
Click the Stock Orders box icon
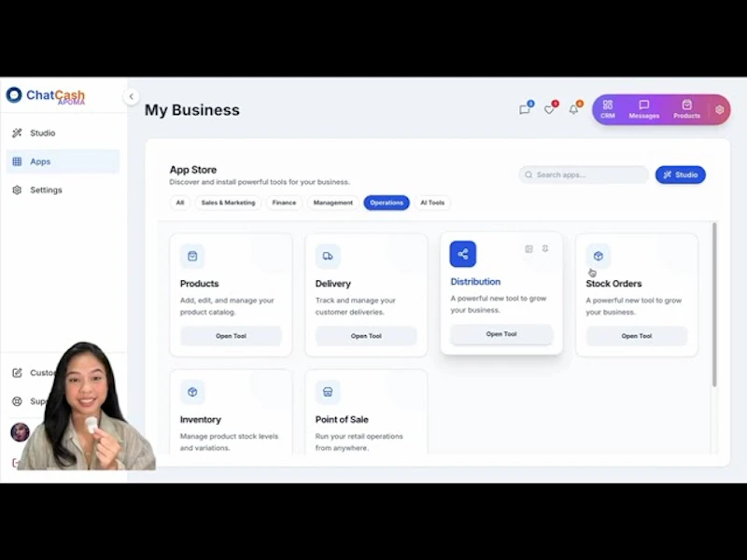coord(599,256)
